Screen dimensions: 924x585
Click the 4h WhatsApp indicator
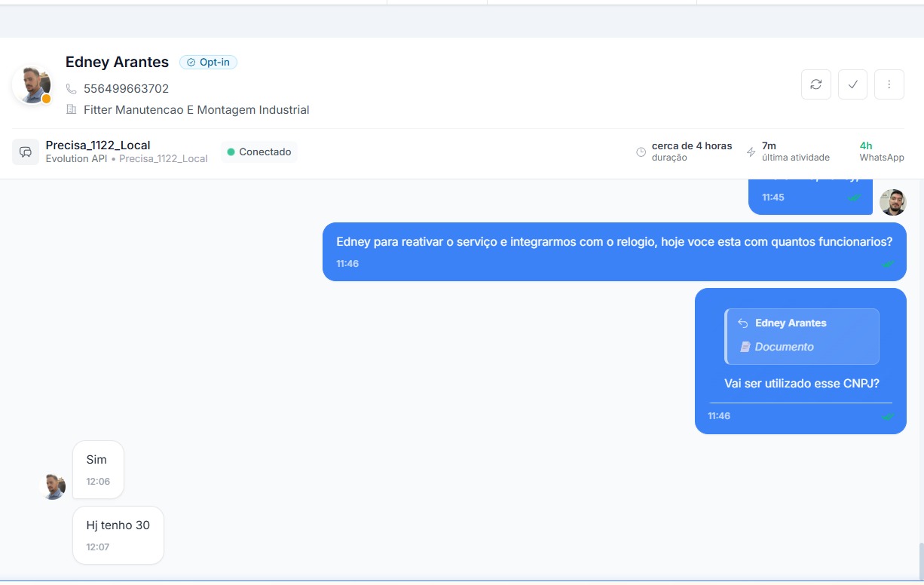(881, 152)
